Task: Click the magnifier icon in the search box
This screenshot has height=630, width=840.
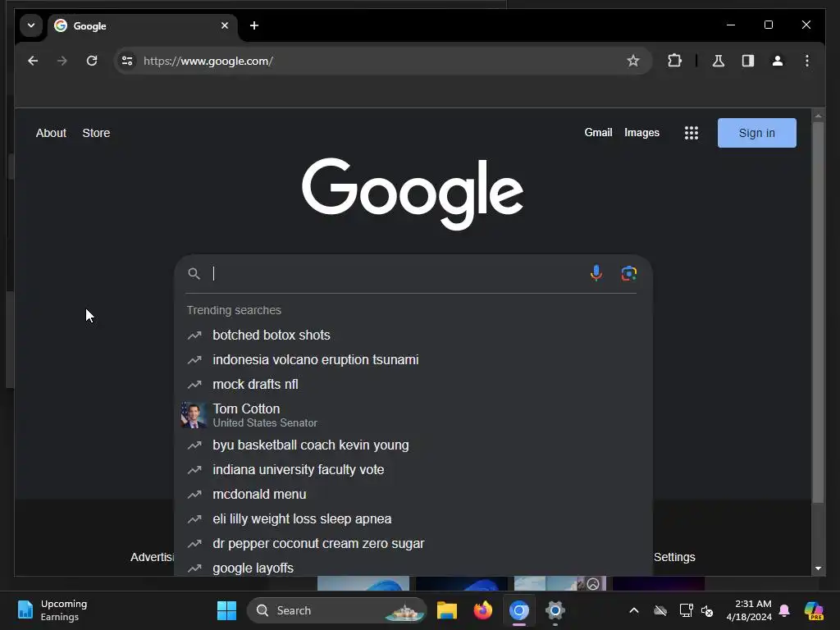Action: click(x=194, y=274)
